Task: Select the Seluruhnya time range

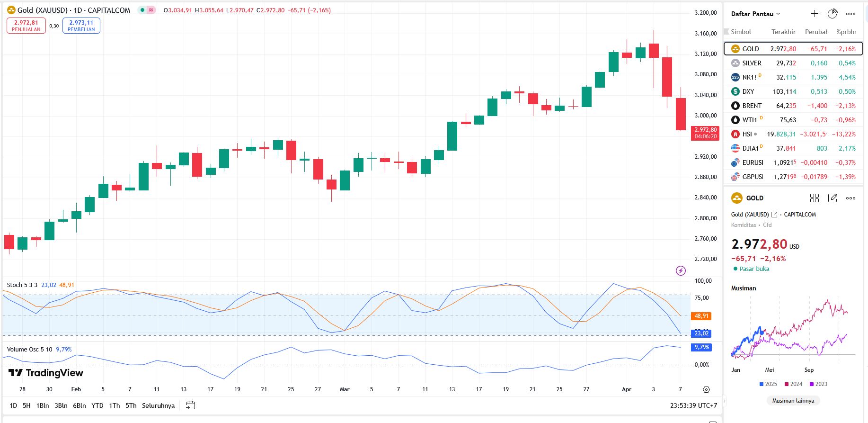Action: click(158, 405)
